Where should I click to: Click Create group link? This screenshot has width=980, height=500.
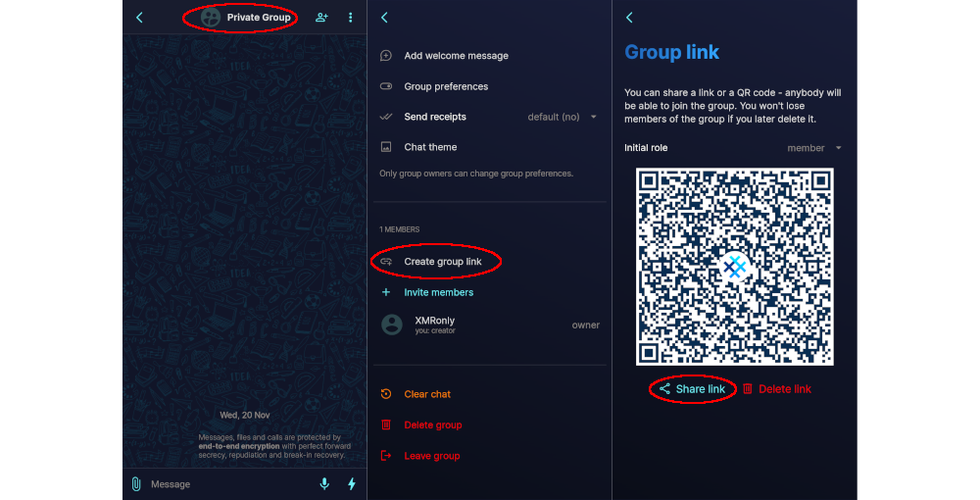[x=443, y=262]
